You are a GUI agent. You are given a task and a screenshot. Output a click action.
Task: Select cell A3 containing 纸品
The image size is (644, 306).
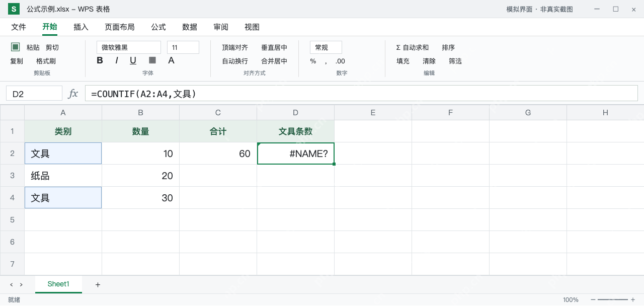63,176
